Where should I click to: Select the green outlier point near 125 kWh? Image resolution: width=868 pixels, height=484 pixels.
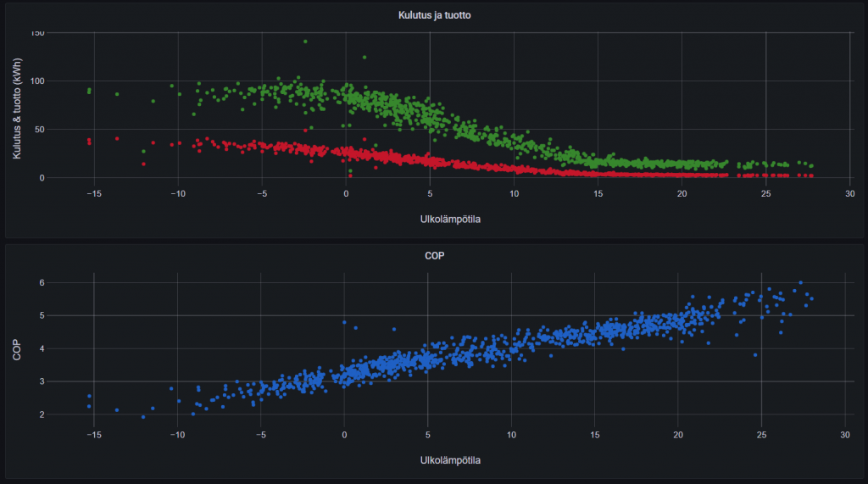click(x=364, y=58)
